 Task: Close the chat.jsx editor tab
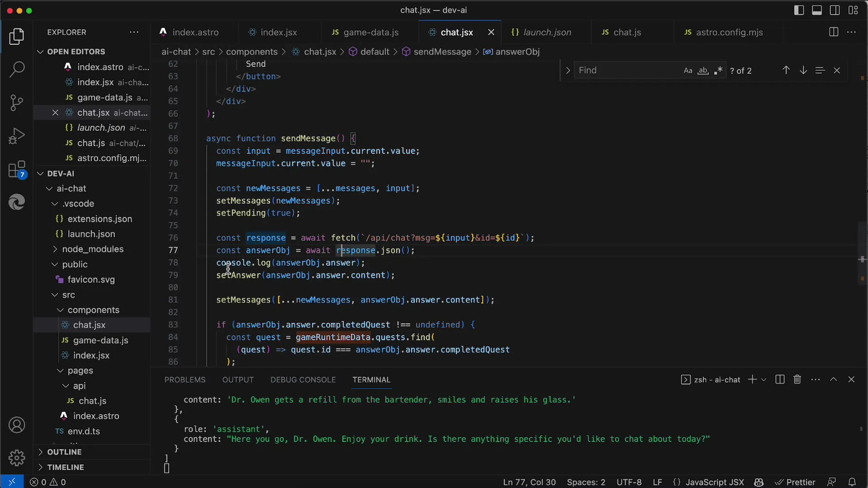click(x=491, y=32)
